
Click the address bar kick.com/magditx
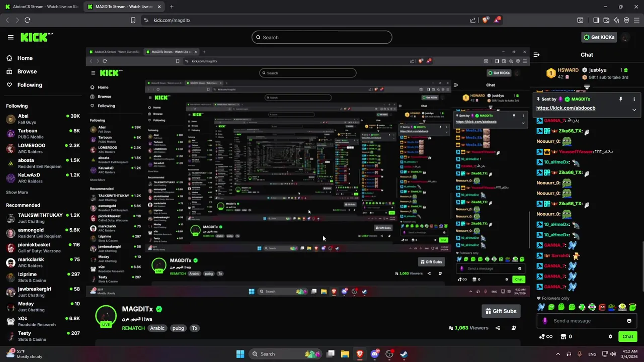coord(172,20)
